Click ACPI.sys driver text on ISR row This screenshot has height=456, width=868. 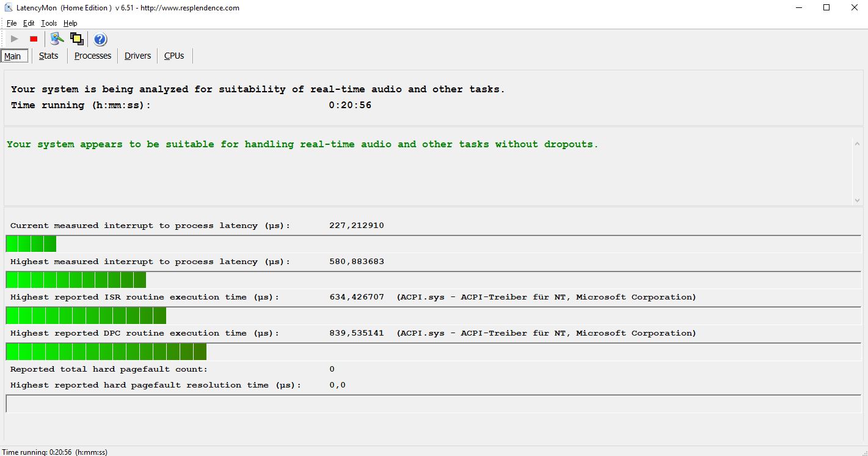[x=546, y=297]
